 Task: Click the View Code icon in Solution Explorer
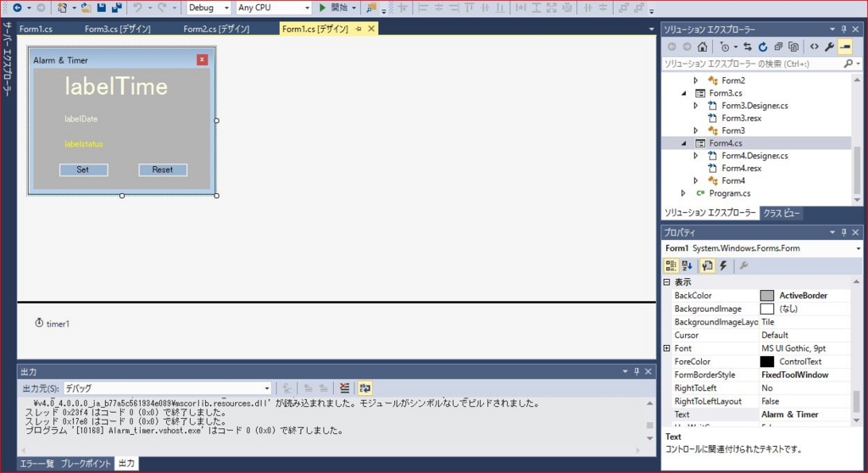814,47
